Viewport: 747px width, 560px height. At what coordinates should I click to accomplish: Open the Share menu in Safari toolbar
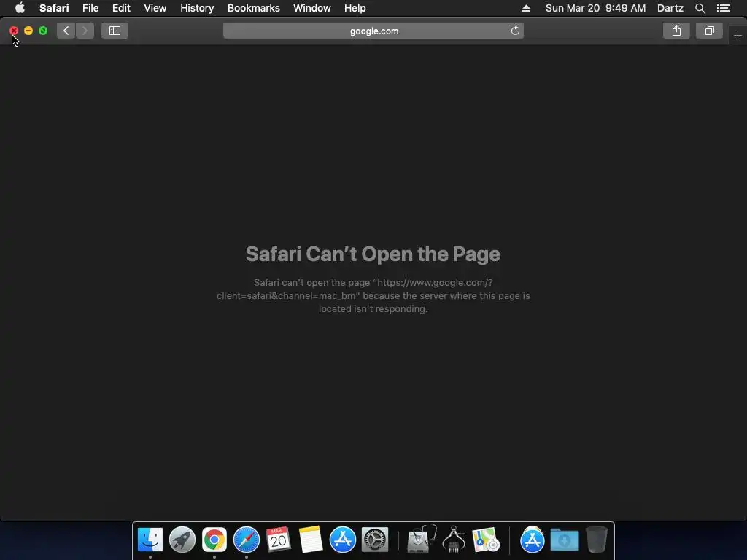[676, 31]
